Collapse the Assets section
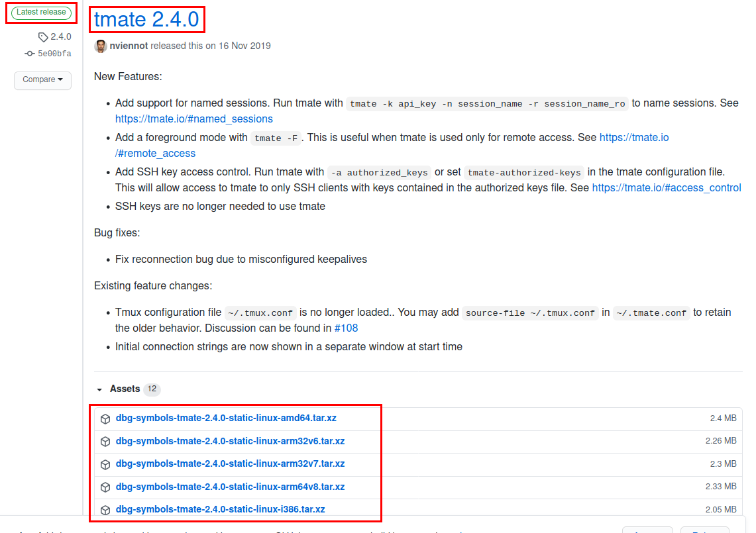756x533 pixels. 100,389
